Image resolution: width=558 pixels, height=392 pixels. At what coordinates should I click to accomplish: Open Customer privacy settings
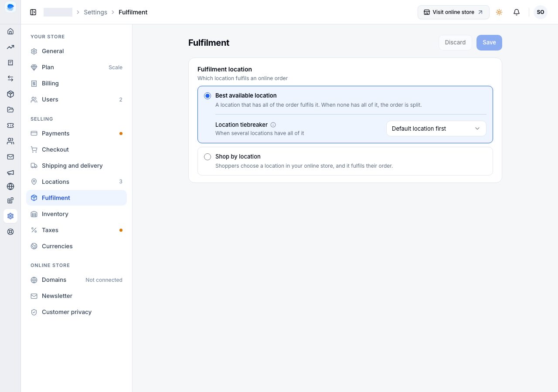pos(76,312)
